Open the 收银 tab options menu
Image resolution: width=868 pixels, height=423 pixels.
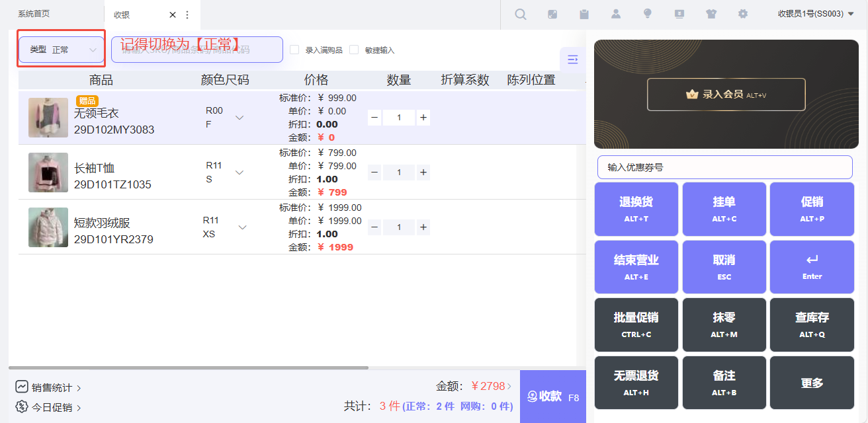point(187,15)
